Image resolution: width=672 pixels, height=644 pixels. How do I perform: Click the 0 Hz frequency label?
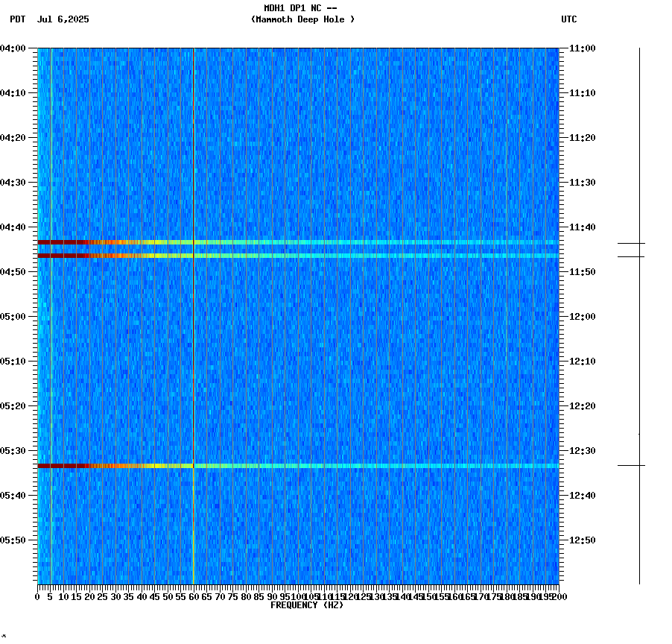(36, 596)
